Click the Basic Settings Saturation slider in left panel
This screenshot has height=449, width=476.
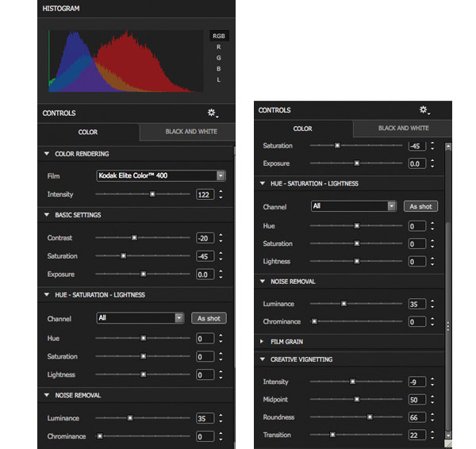point(123,256)
